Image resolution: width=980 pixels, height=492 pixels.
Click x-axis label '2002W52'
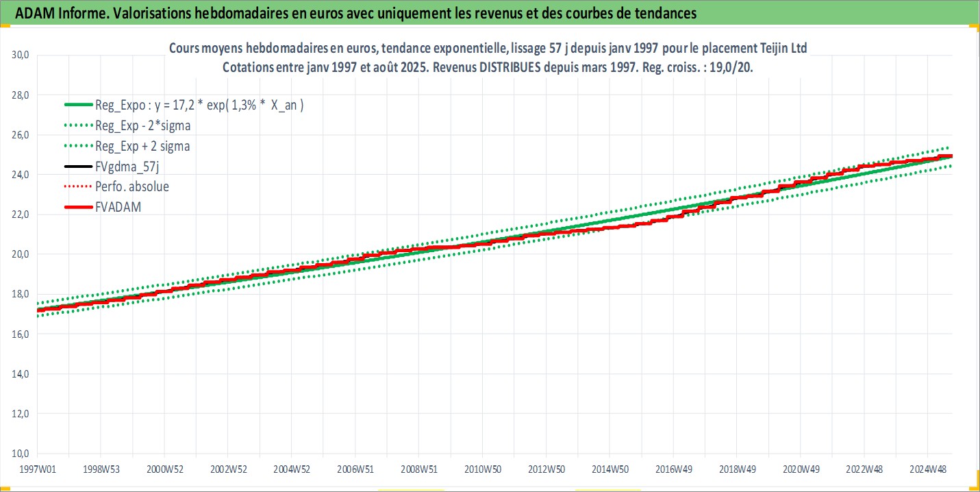pos(228,469)
